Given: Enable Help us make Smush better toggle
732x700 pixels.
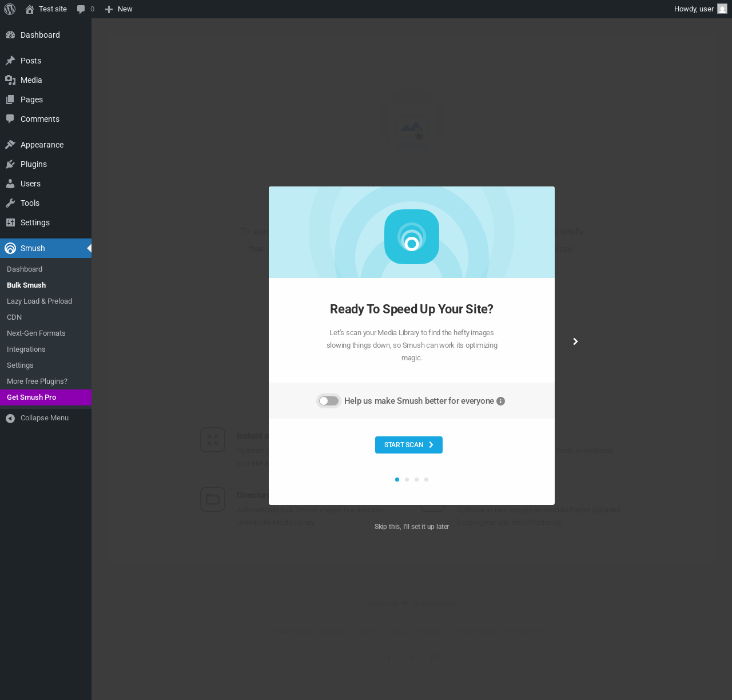Looking at the screenshot, I should tap(329, 401).
